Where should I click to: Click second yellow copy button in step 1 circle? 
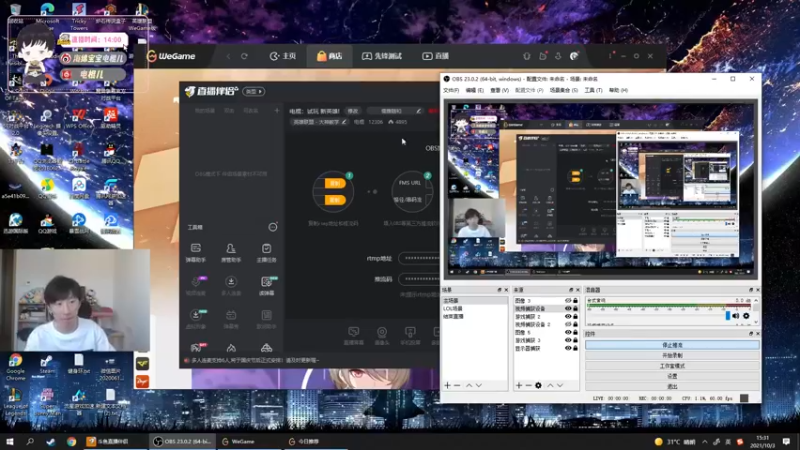(335, 199)
